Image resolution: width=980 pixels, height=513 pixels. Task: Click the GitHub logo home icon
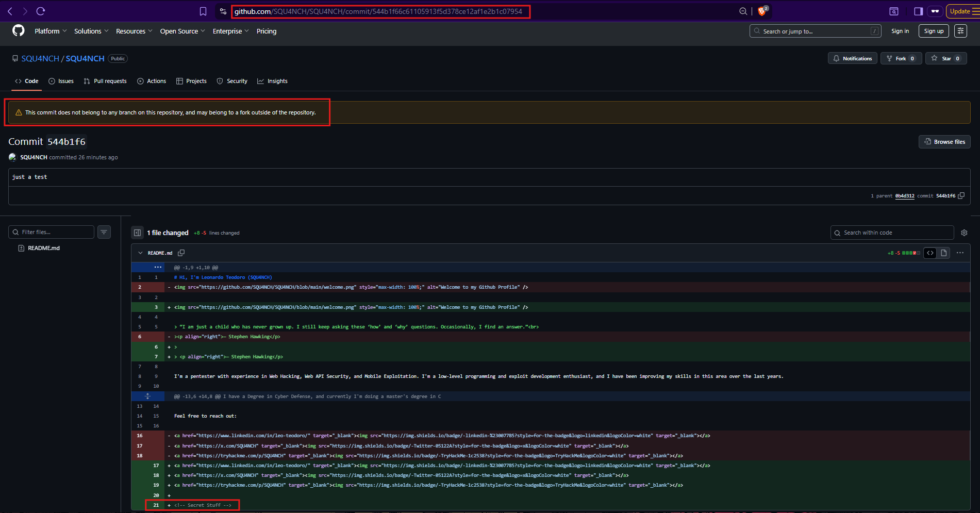click(x=19, y=31)
